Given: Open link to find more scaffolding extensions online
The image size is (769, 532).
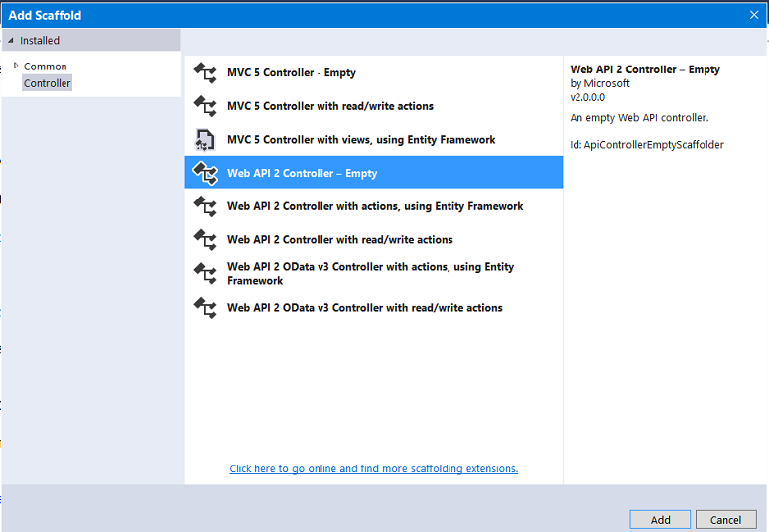Looking at the screenshot, I should 374,468.
